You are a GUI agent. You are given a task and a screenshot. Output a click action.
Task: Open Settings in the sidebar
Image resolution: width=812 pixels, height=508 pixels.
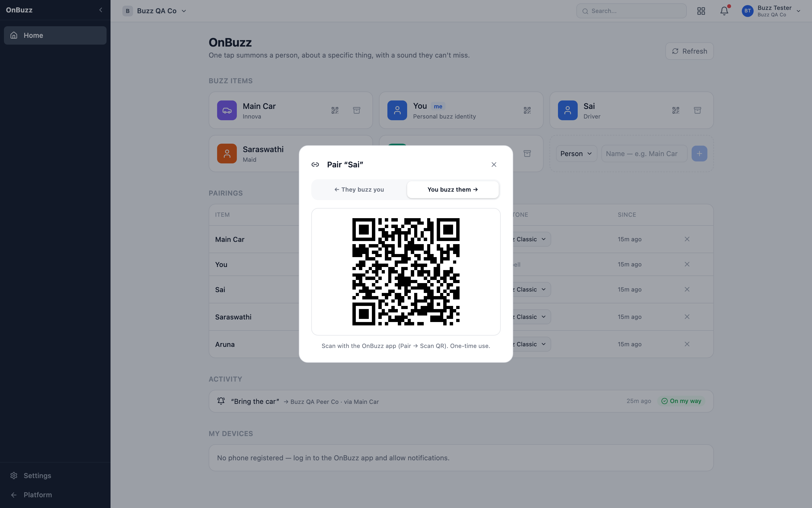[55, 476]
